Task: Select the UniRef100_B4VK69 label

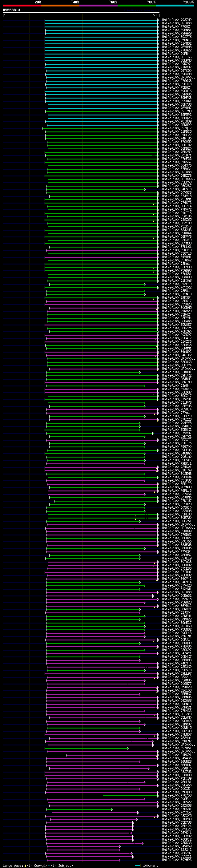Action: [x=177, y=846]
